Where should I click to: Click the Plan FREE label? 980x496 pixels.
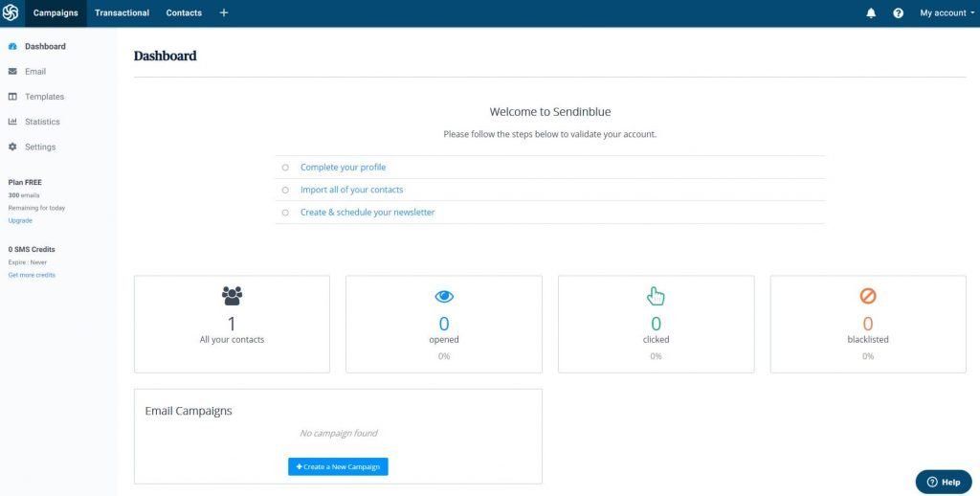click(x=25, y=183)
